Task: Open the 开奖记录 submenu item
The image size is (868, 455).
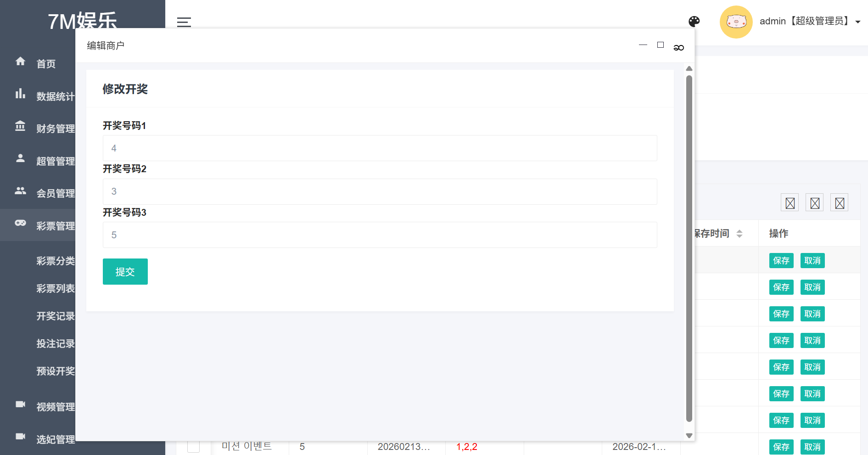Action: [56, 316]
